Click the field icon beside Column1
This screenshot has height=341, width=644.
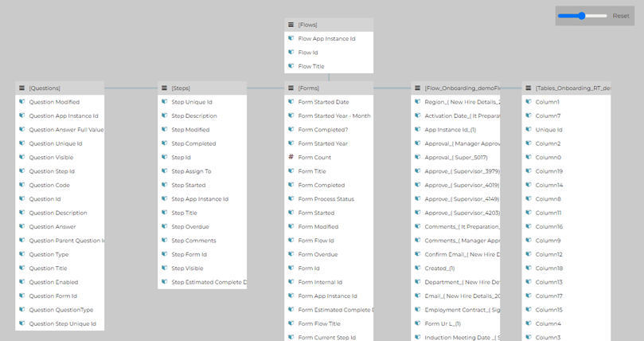pos(529,102)
